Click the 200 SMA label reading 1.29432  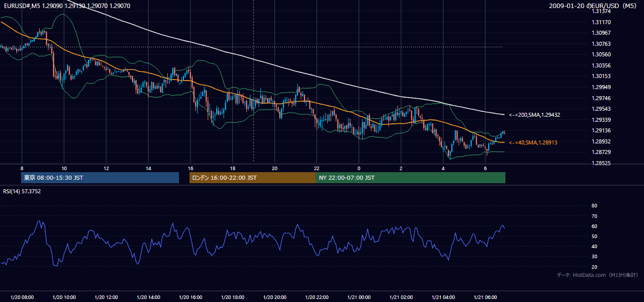pyautogui.click(x=535, y=115)
